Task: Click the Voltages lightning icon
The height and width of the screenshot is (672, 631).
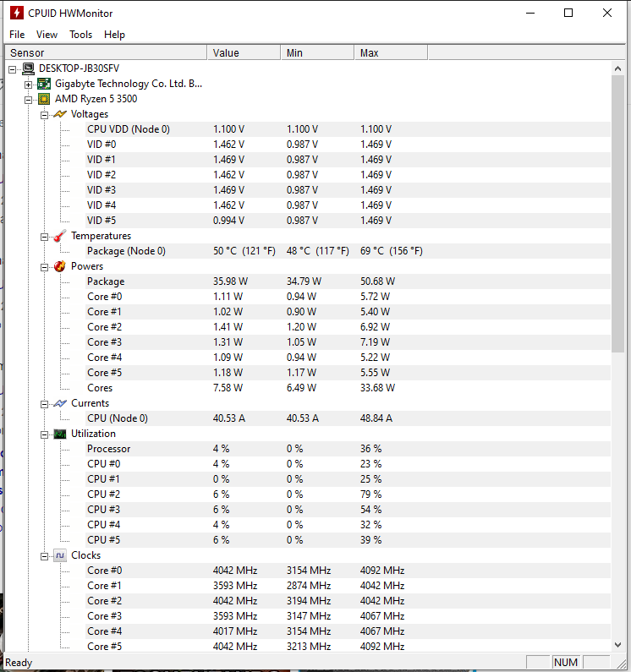Action: click(x=60, y=114)
